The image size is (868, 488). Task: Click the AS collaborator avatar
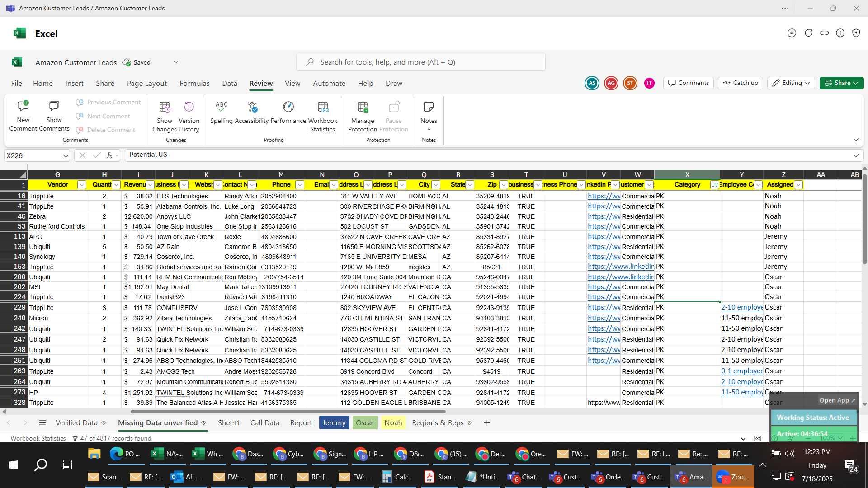[592, 83]
